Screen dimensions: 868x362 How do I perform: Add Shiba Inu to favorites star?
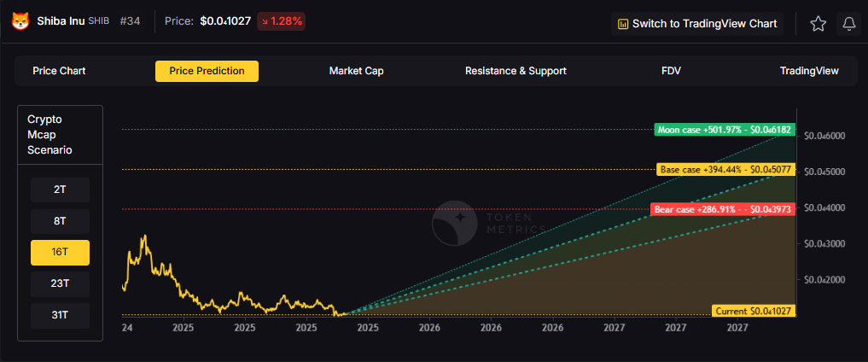818,24
